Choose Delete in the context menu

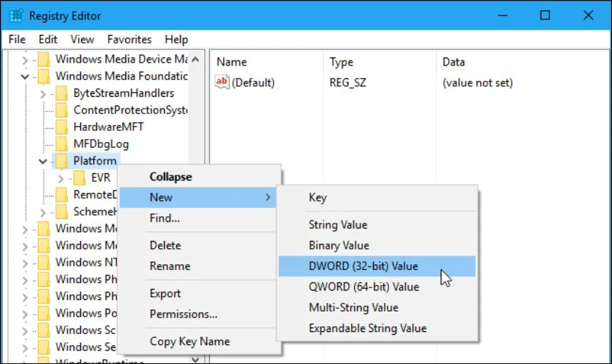pos(200,245)
